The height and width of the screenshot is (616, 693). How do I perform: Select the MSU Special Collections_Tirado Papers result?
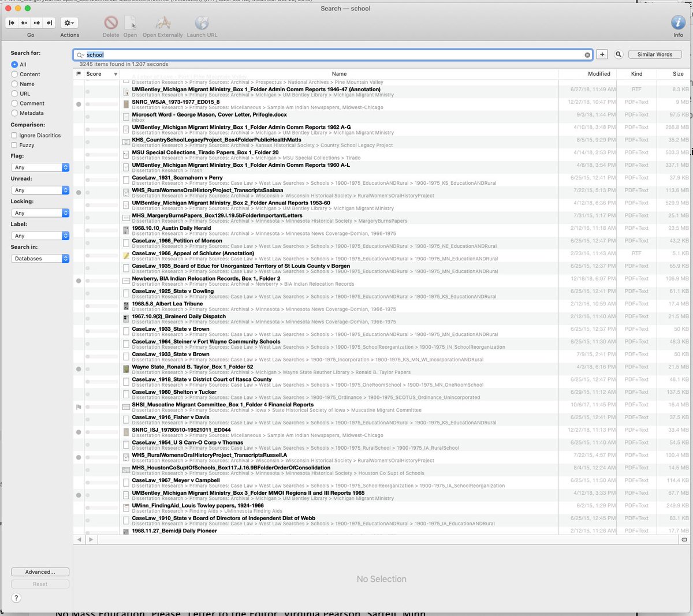pos(381,155)
